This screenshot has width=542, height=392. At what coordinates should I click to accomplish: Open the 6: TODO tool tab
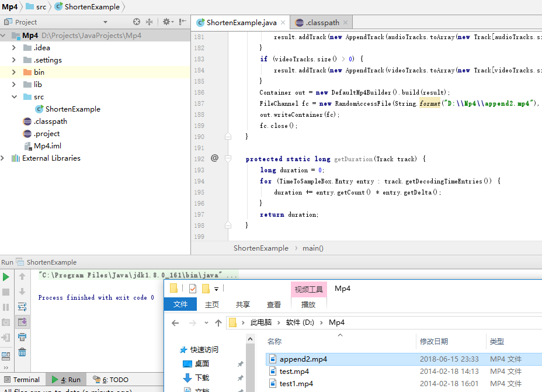(110, 380)
